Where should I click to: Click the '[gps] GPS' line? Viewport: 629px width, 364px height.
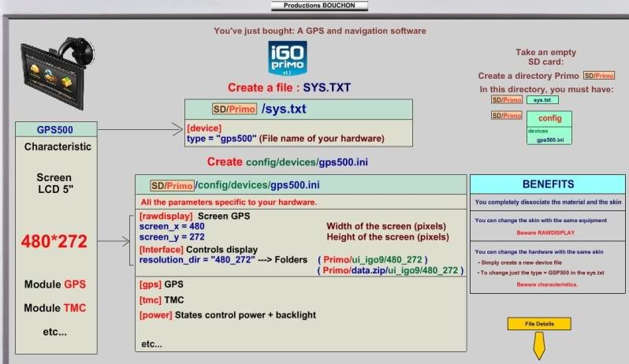162,284
